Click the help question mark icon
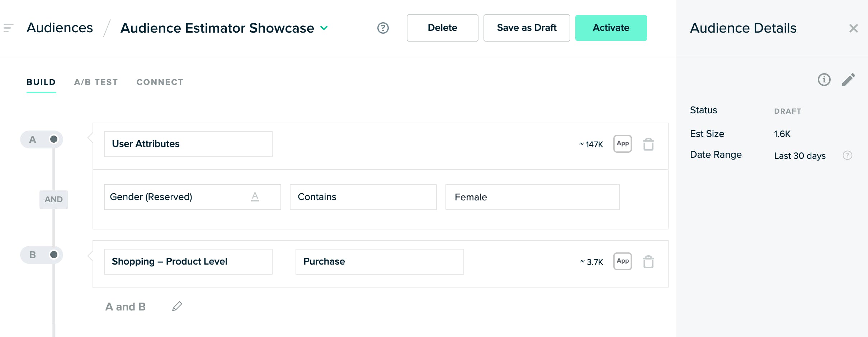Image resolution: width=868 pixels, height=337 pixels. tap(383, 28)
